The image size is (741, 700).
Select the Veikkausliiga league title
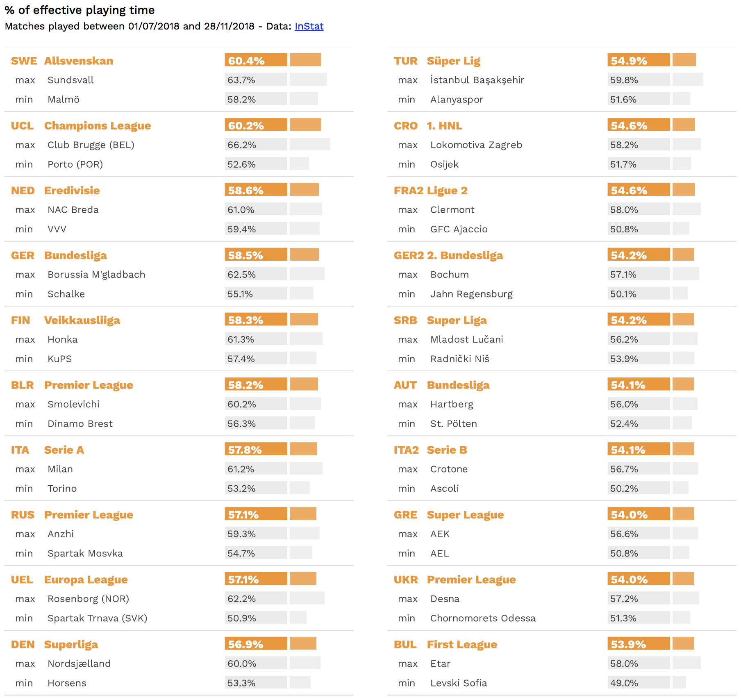tap(82, 320)
